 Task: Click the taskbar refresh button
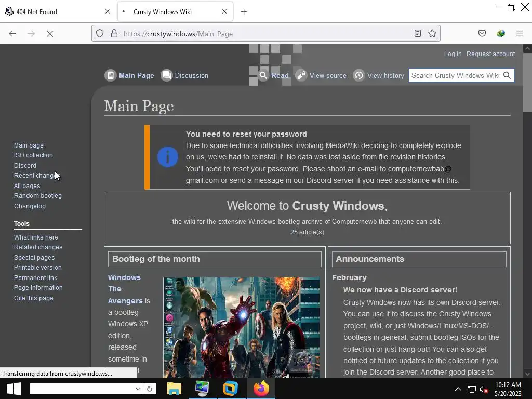[149, 389]
